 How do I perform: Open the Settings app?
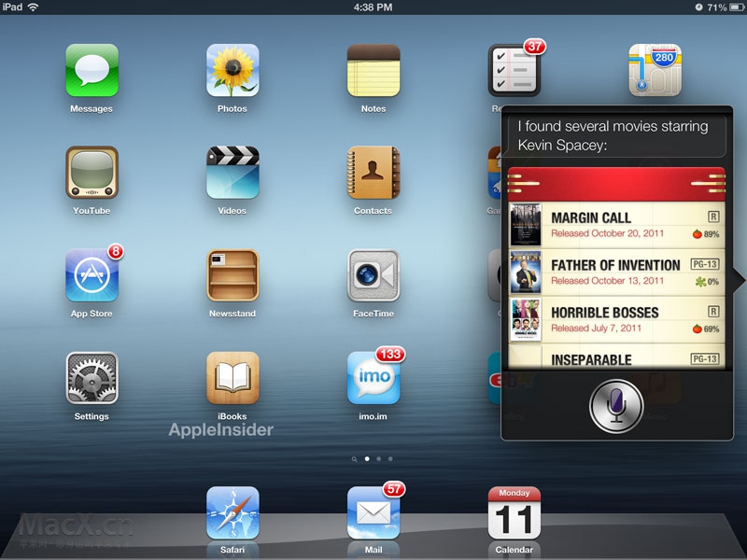pyautogui.click(x=92, y=378)
